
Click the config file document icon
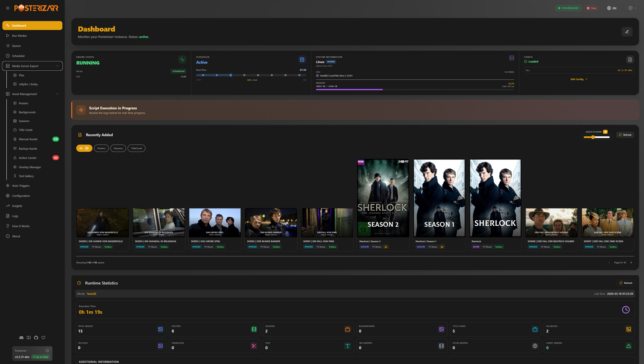click(x=630, y=59)
